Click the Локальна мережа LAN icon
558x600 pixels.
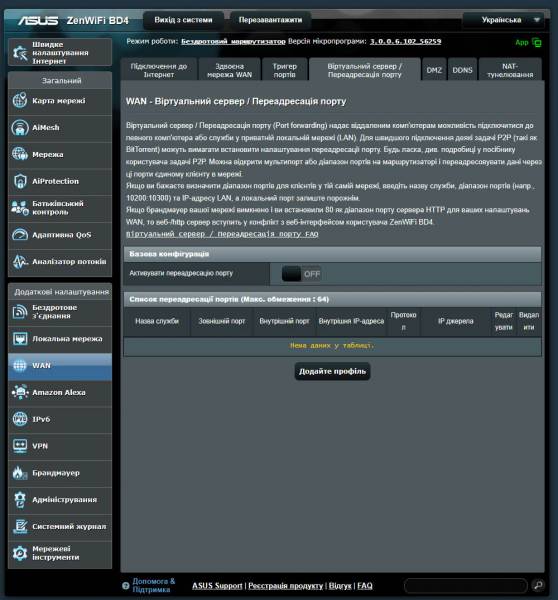pyautogui.click(x=20, y=339)
